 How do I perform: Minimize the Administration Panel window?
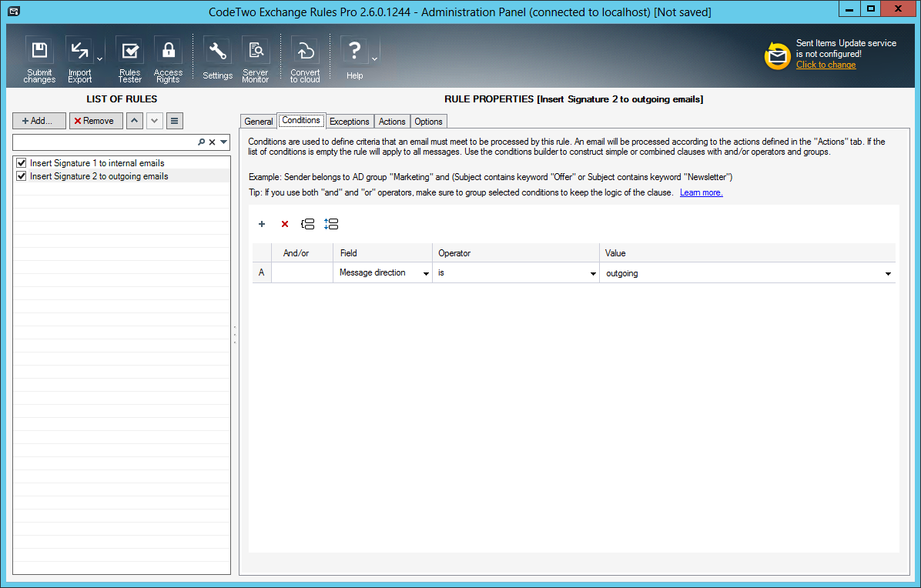click(849, 8)
